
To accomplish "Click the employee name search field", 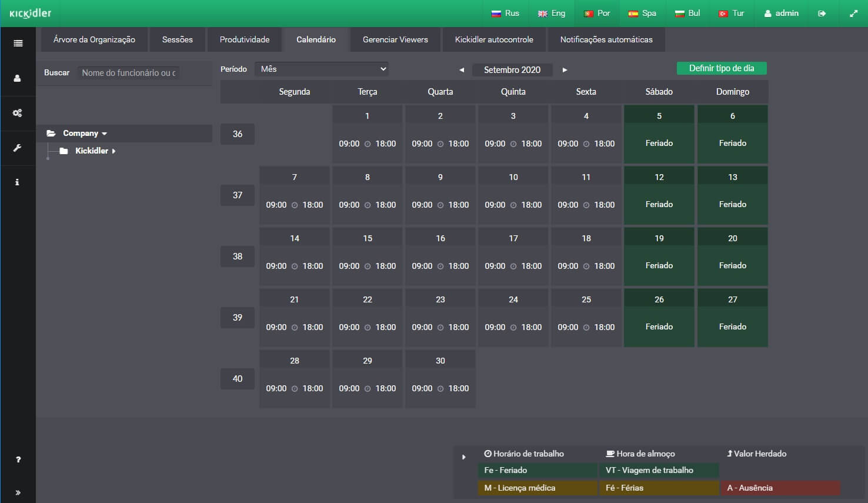I will (128, 73).
